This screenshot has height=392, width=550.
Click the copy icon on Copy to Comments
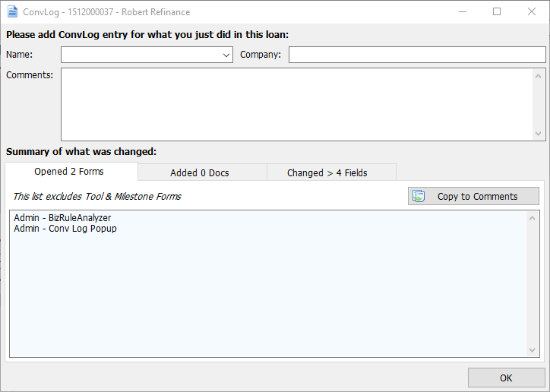coord(419,196)
